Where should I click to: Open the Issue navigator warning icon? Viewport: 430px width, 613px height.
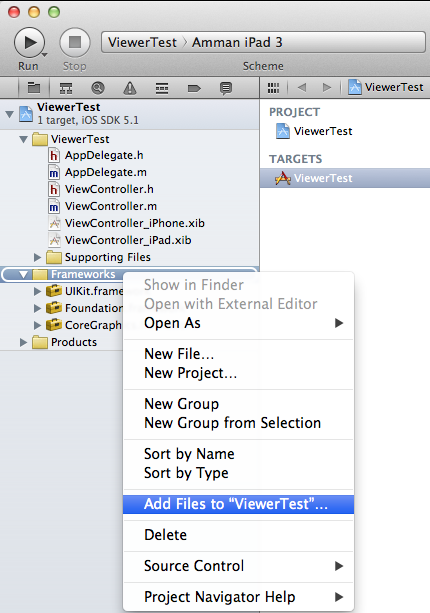(x=130, y=88)
